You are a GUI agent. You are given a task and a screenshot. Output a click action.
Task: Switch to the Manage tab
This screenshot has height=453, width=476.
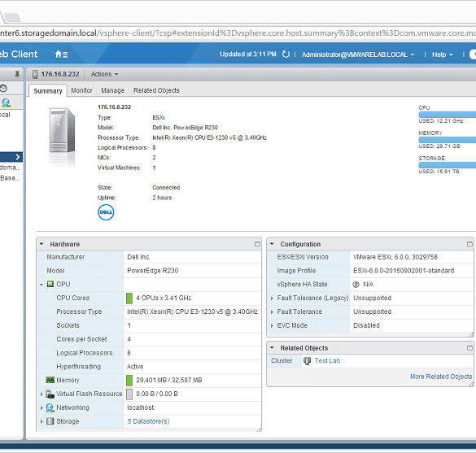(112, 90)
